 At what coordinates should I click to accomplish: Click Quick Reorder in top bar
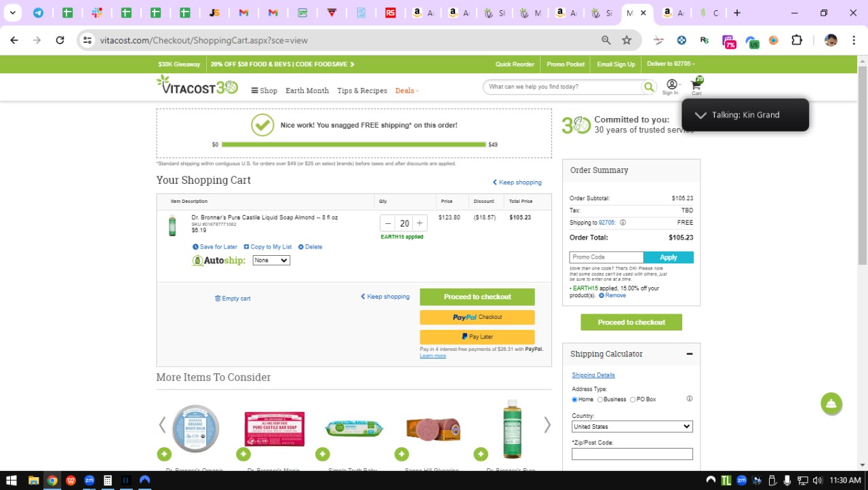click(x=515, y=64)
